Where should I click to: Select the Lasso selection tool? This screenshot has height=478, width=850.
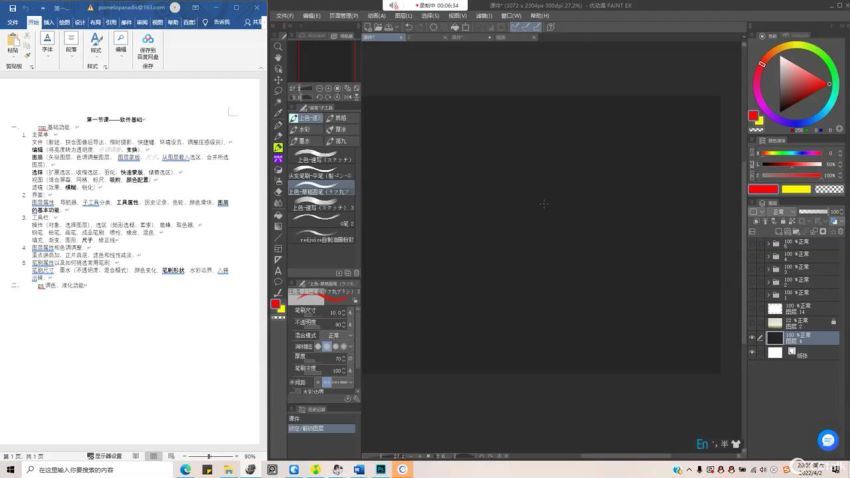278,91
